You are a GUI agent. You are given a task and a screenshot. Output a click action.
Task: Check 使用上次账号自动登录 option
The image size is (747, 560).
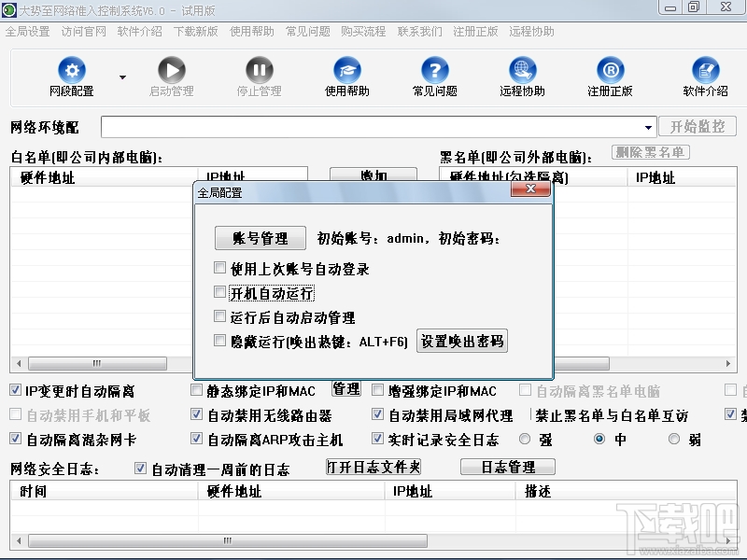coord(220,266)
